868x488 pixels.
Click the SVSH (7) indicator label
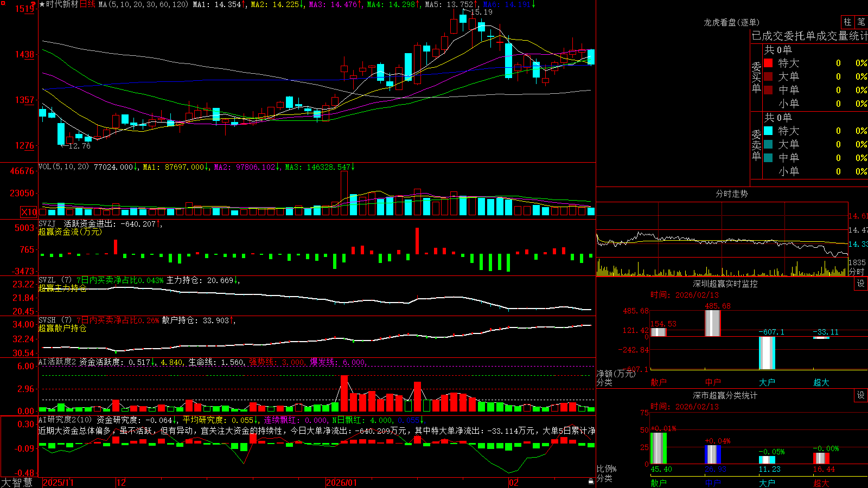55,320
